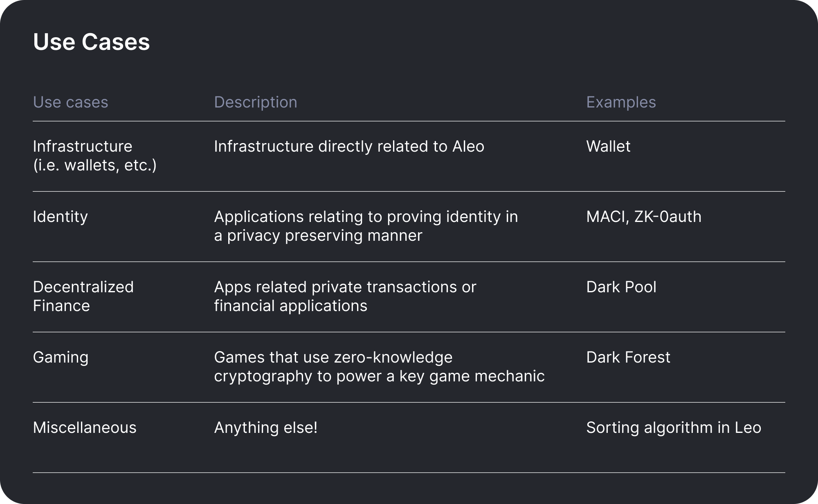The height and width of the screenshot is (504, 818).
Task: Click the "Wallet" example text
Action: tap(608, 146)
